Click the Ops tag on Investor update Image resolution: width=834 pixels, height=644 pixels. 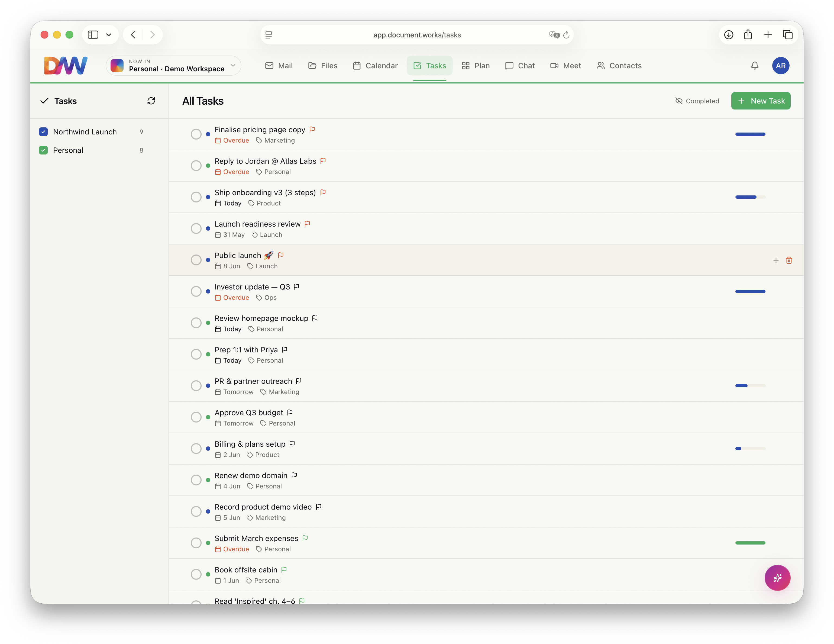pyautogui.click(x=267, y=298)
